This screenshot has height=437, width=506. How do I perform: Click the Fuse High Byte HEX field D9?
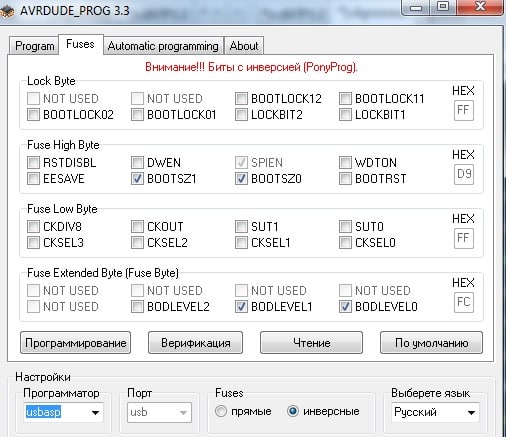[464, 174]
